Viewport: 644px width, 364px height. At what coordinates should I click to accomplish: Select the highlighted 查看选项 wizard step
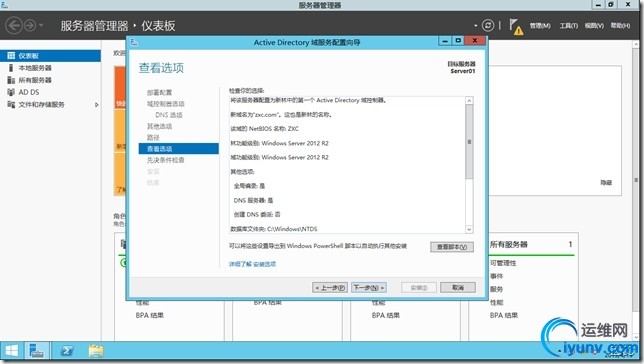(179, 148)
